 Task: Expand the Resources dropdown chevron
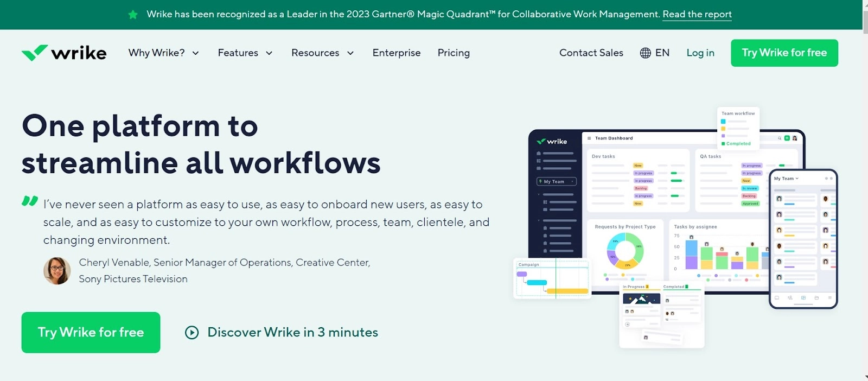coord(350,53)
